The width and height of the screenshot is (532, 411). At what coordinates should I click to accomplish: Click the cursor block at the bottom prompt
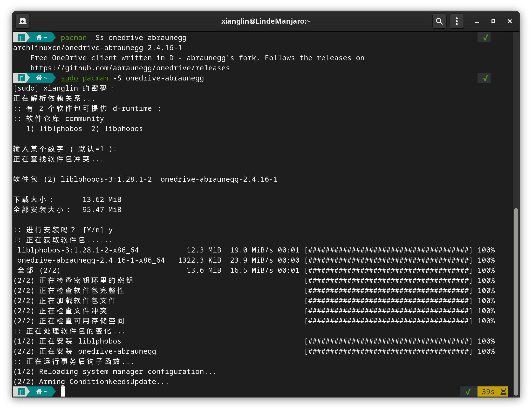63,391
